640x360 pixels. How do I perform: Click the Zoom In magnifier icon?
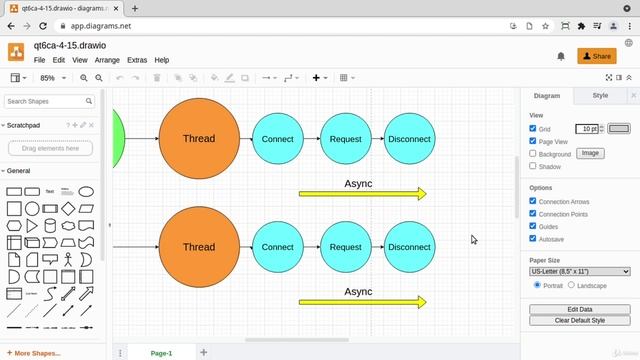point(84,78)
